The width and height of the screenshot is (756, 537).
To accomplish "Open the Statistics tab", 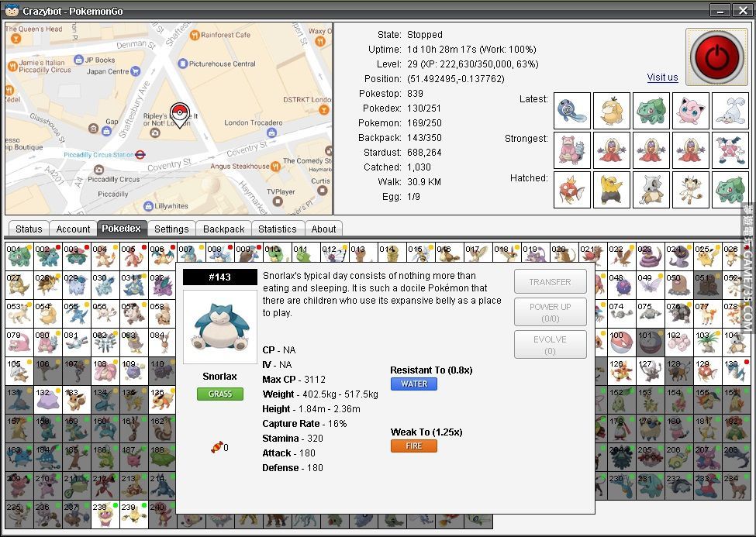I will point(277,229).
